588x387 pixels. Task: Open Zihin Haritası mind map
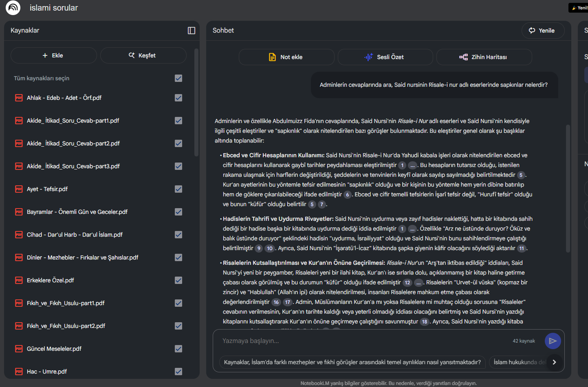click(x=484, y=57)
